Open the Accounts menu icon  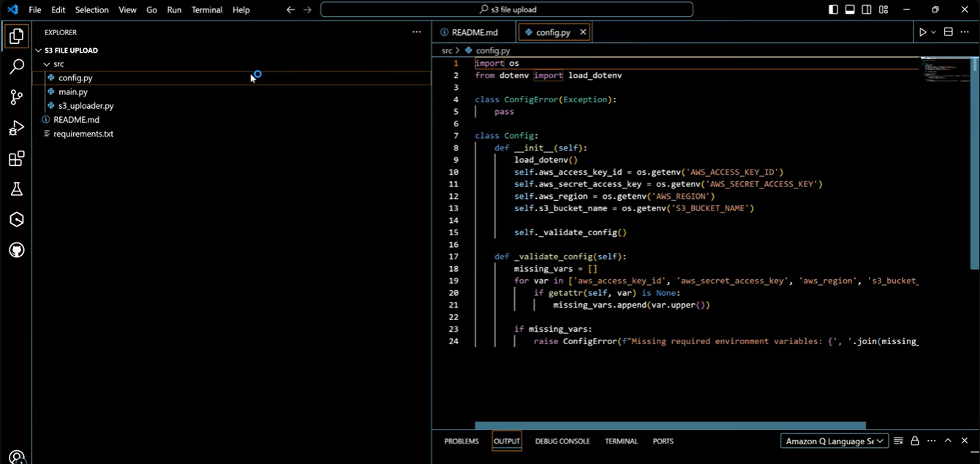[x=16, y=458]
